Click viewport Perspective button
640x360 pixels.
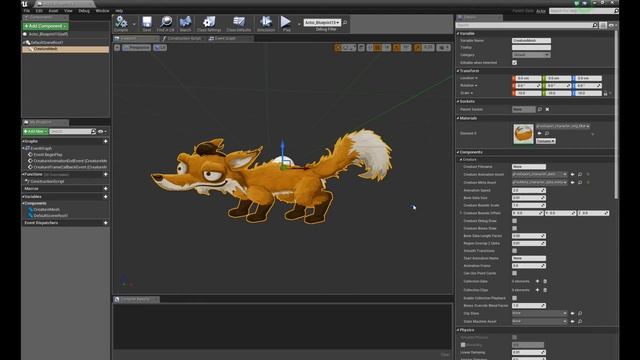pyautogui.click(x=137, y=48)
